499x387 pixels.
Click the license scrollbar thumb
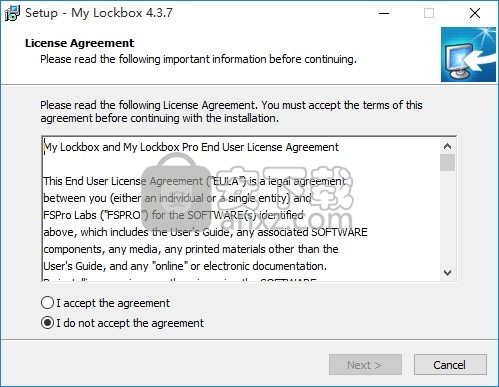point(447,162)
